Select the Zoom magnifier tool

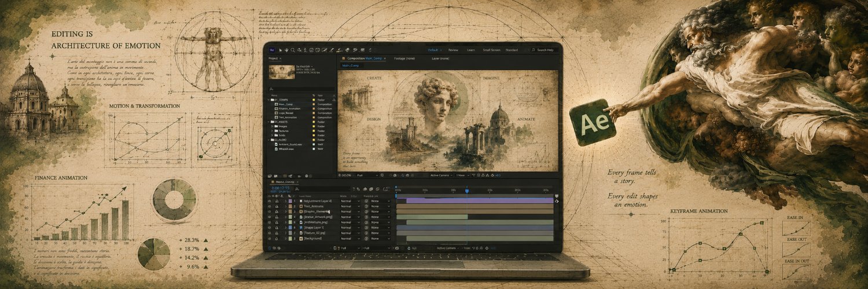[293, 50]
